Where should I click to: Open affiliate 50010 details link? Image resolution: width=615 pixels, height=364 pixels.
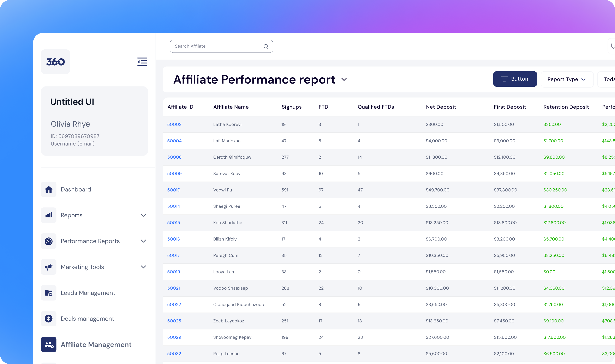174,190
